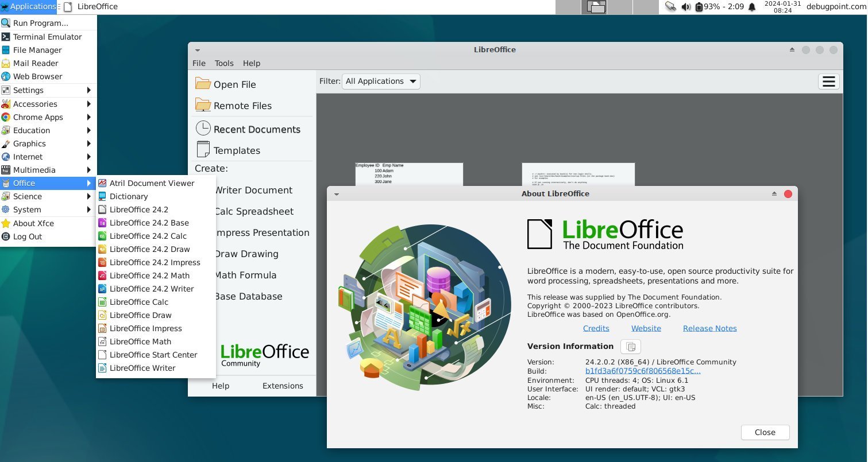Open the network connection tray icon

(671, 7)
